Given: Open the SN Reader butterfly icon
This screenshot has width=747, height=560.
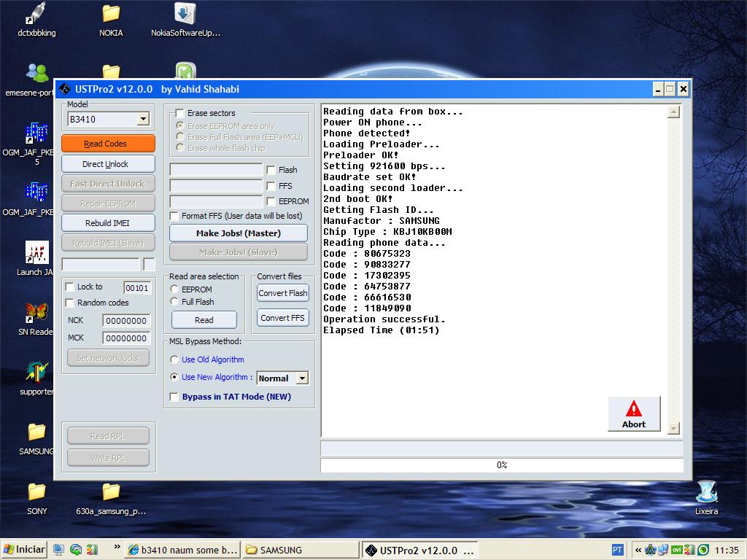Looking at the screenshot, I should (x=36, y=318).
